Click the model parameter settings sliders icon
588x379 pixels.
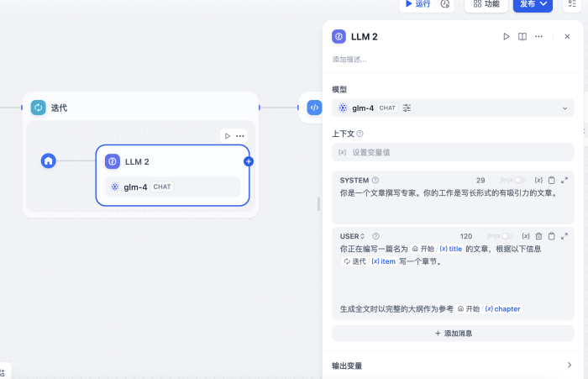pyautogui.click(x=407, y=108)
